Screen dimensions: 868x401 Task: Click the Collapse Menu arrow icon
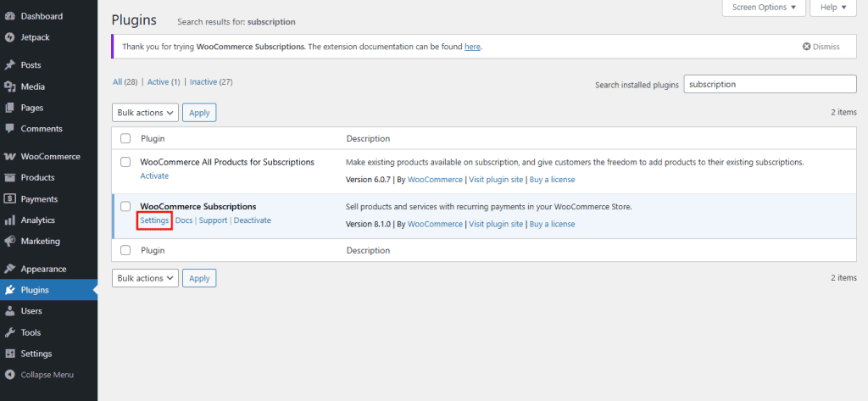[x=9, y=375]
